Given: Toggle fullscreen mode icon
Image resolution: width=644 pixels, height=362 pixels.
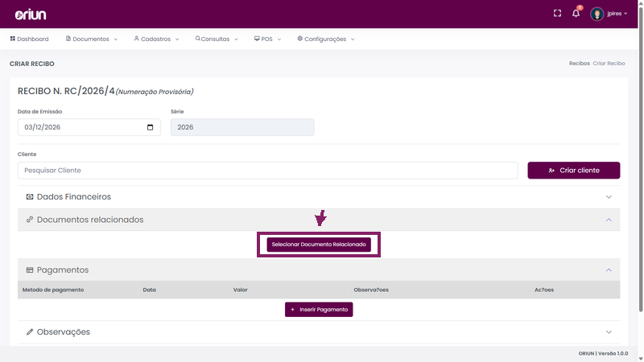Looking at the screenshot, I should click(x=557, y=14).
